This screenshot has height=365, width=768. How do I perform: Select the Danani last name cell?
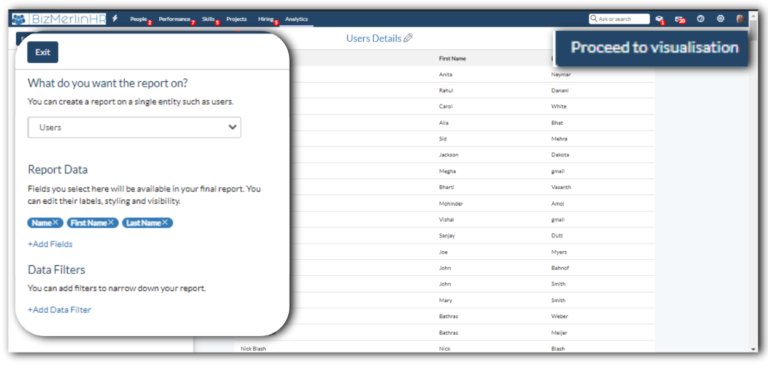point(560,91)
